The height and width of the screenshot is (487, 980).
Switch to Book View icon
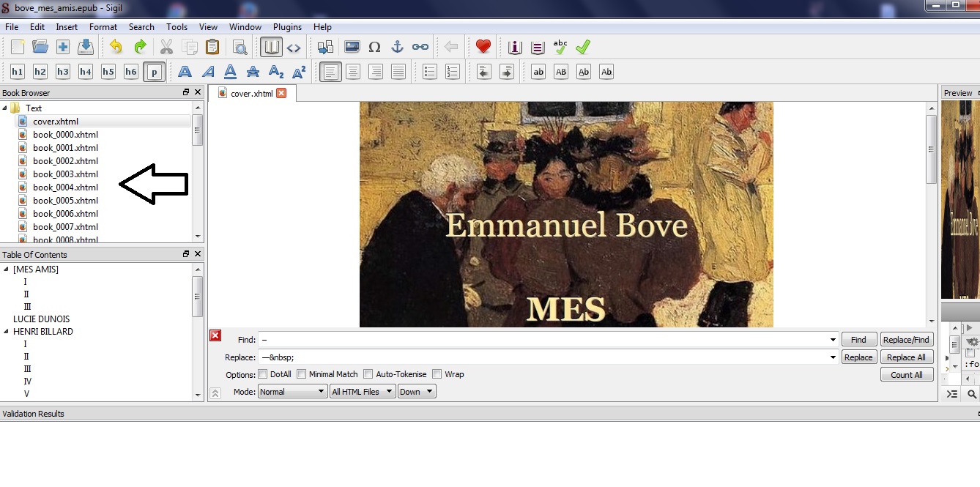271,47
